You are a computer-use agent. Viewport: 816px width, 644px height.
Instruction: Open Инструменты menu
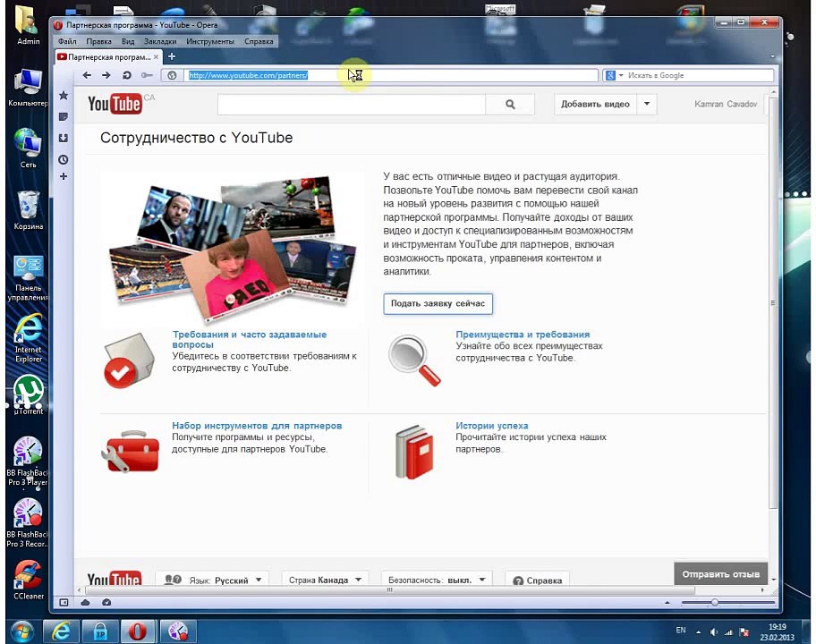(210, 41)
